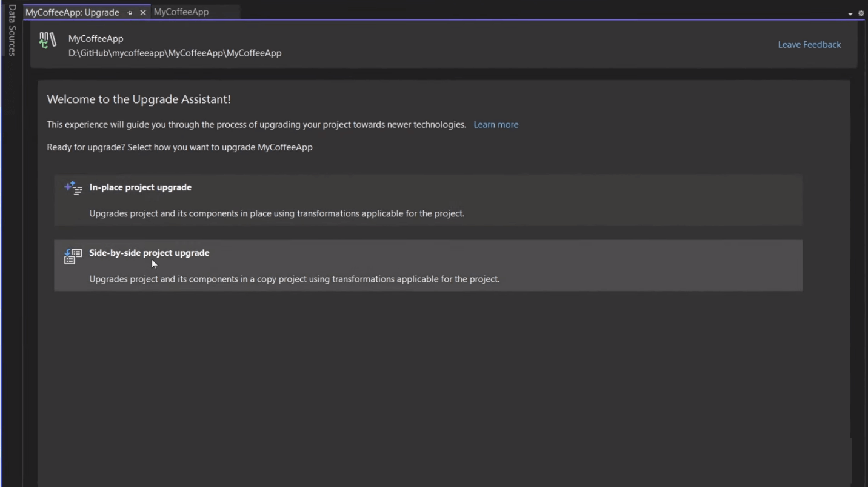
Task: Click the 'Ready for upgrade?' prompt text
Action: pos(179,147)
